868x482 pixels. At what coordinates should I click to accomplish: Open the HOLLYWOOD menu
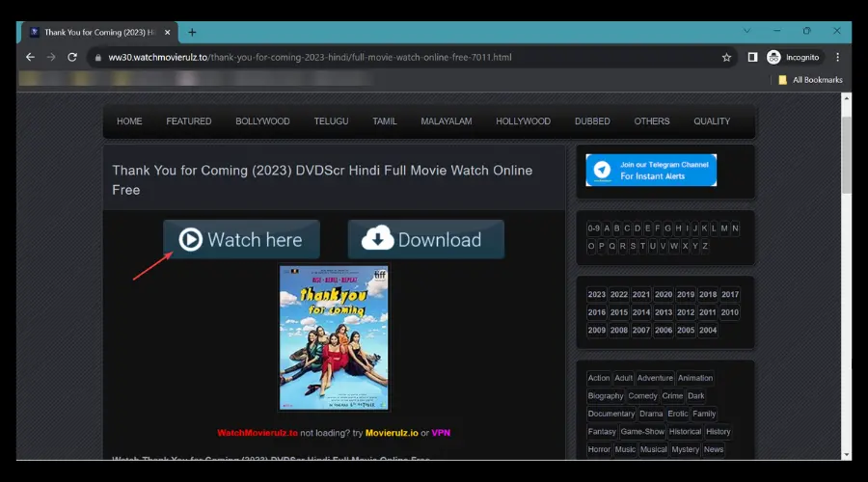[523, 121]
